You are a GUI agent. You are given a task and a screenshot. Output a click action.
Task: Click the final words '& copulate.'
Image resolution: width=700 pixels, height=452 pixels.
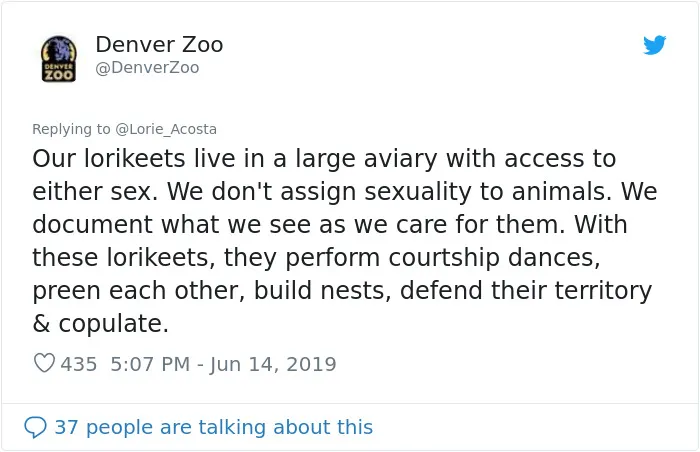pyautogui.click(x=100, y=323)
